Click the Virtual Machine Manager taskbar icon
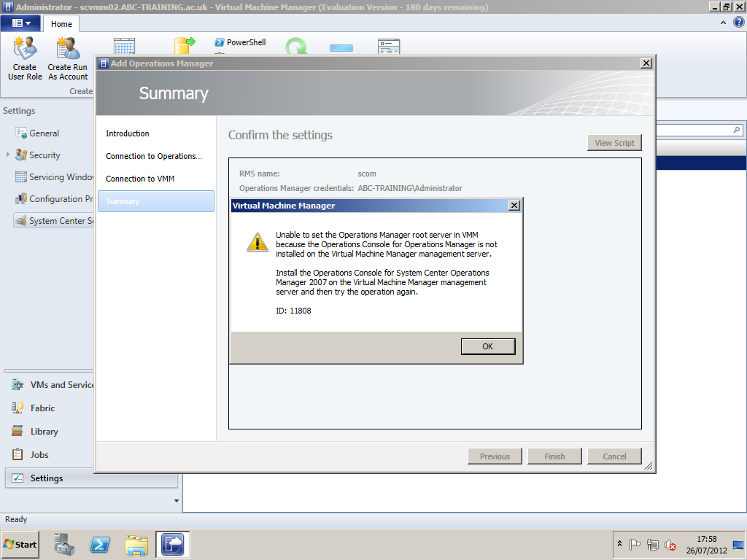This screenshot has width=747, height=560. 172,544
